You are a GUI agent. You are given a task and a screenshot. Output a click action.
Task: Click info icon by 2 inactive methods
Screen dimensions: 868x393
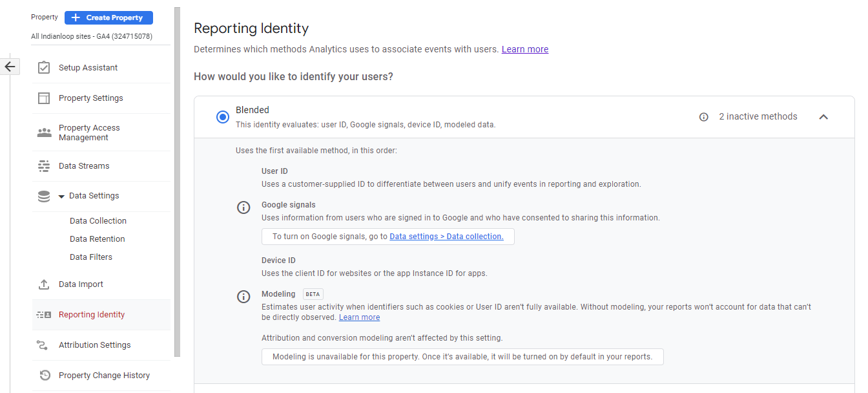(704, 117)
